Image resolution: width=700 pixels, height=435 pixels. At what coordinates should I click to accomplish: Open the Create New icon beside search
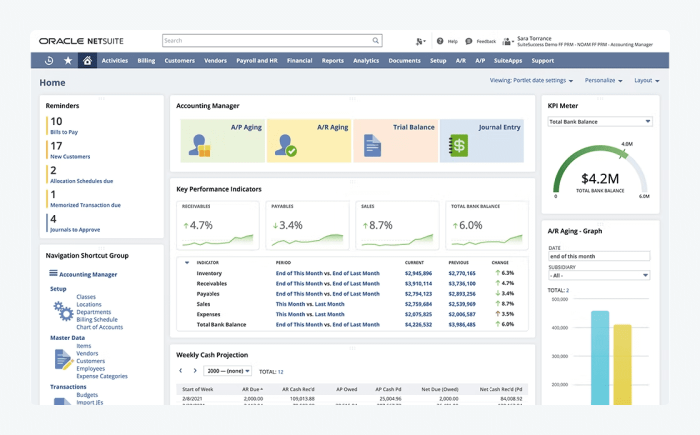(x=420, y=41)
